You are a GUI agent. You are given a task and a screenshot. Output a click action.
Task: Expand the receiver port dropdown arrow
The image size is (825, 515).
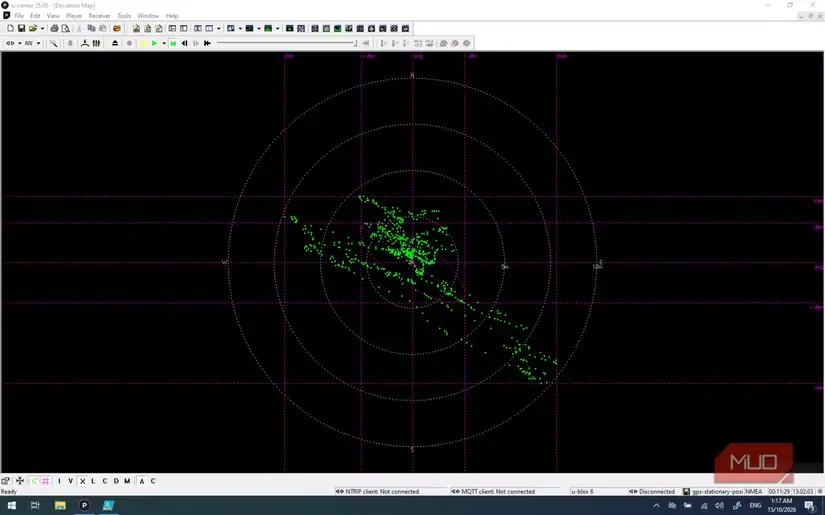click(19, 43)
